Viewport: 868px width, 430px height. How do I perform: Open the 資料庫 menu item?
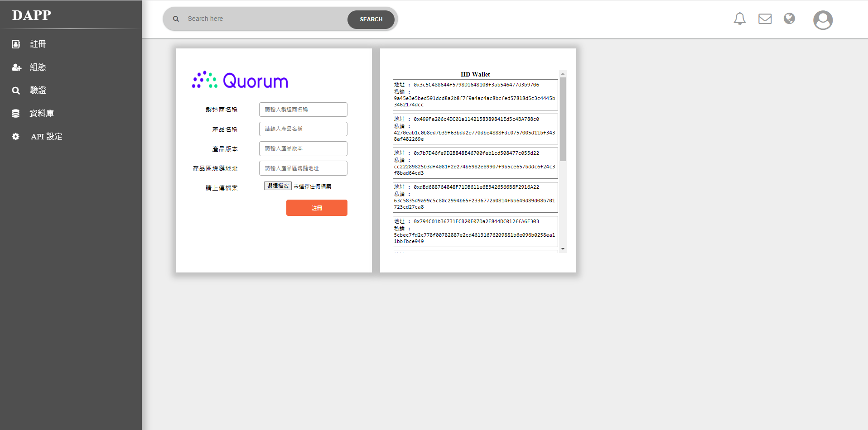[x=42, y=114]
